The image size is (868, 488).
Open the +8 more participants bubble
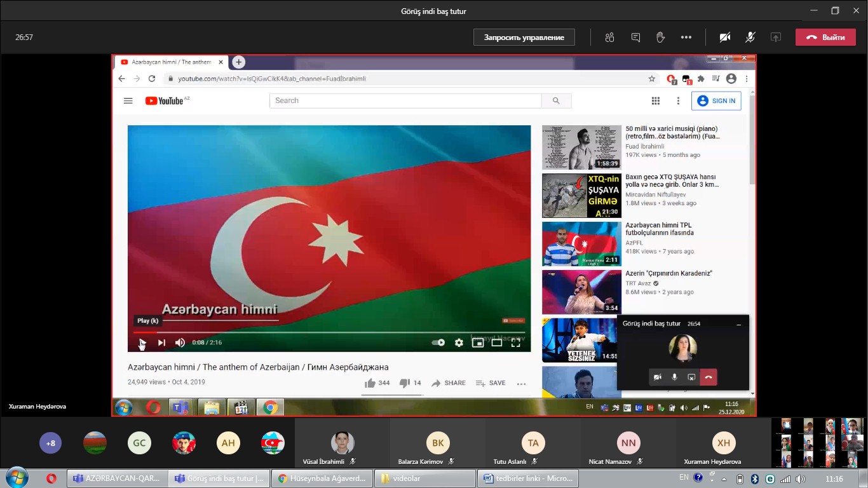coord(51,443)
